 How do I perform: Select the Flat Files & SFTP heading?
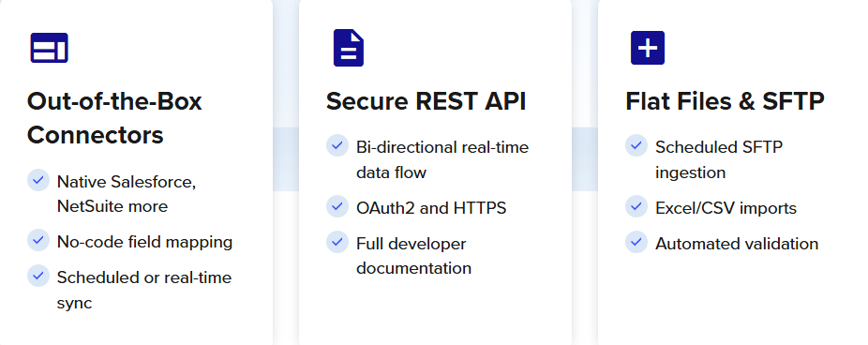click(x=726, y=101)
